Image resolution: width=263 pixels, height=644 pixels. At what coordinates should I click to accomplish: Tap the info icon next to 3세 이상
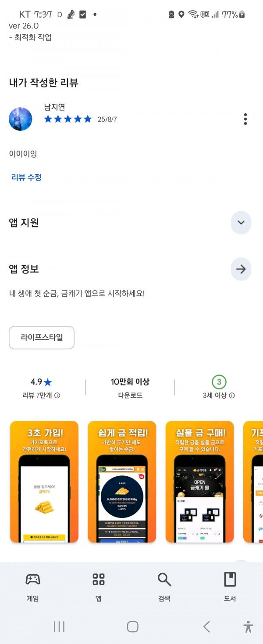232,396
